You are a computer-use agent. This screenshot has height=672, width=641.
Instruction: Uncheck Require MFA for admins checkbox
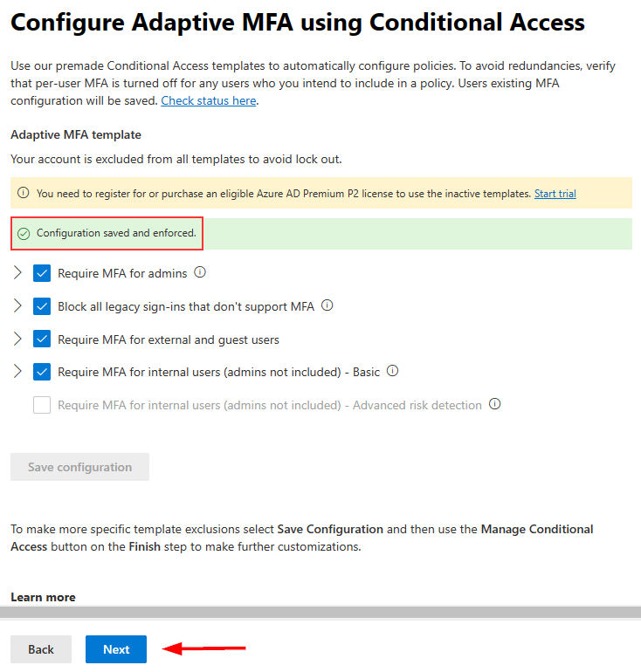click(x=42, y=273)
